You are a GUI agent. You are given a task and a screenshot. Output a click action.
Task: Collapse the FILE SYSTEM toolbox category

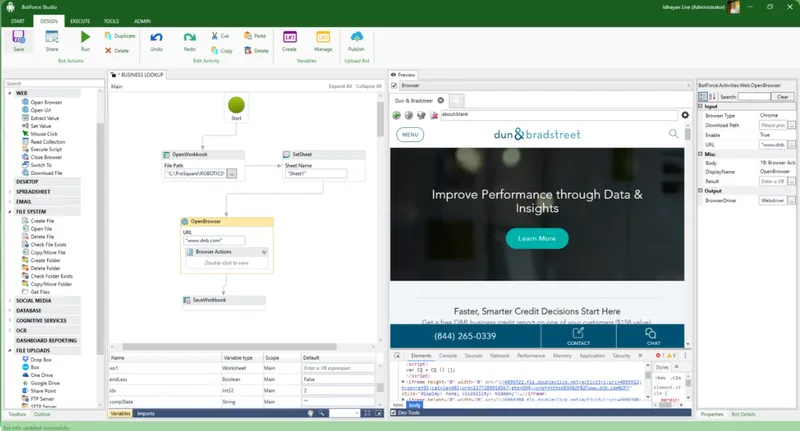coord(10,212)
